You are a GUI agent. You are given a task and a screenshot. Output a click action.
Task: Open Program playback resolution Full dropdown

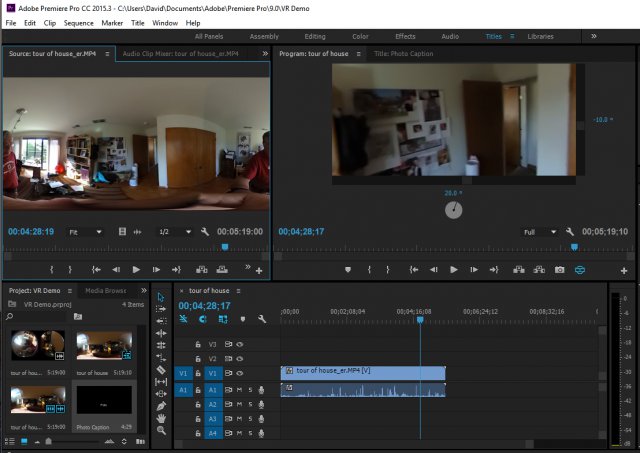coord(540,232)
